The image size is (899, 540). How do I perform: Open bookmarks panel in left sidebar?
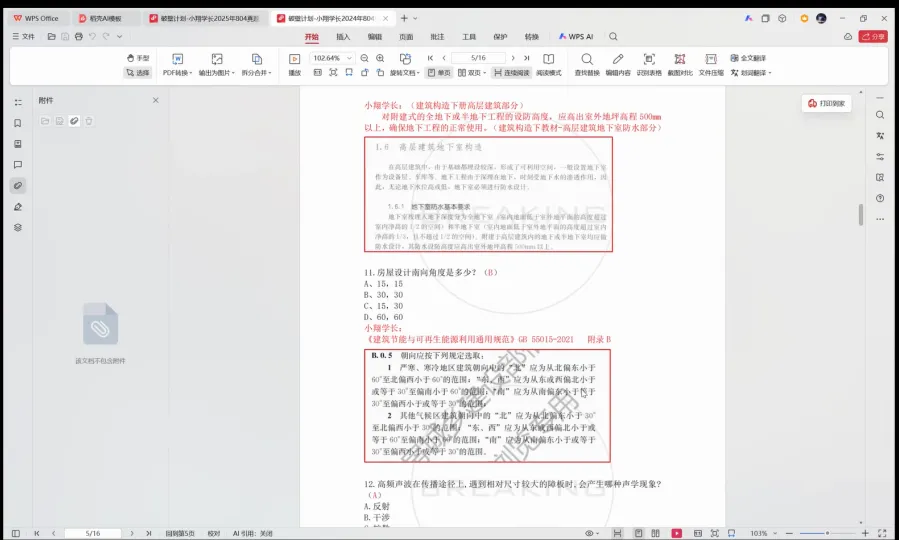[x=18, y=123]
